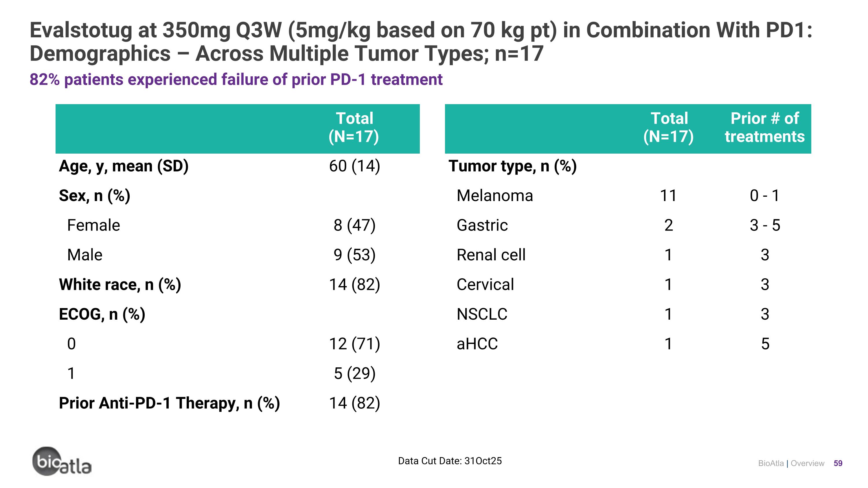Select the NSCLC tumor type label
Screen dimensions: 868x488
pyautogui.click(x=482, y=314)
